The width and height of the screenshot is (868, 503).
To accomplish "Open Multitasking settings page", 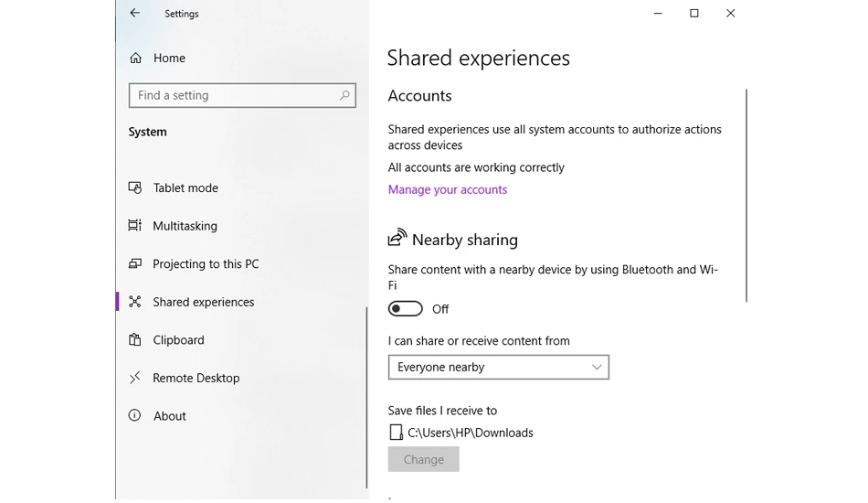I will pos(185,226).
